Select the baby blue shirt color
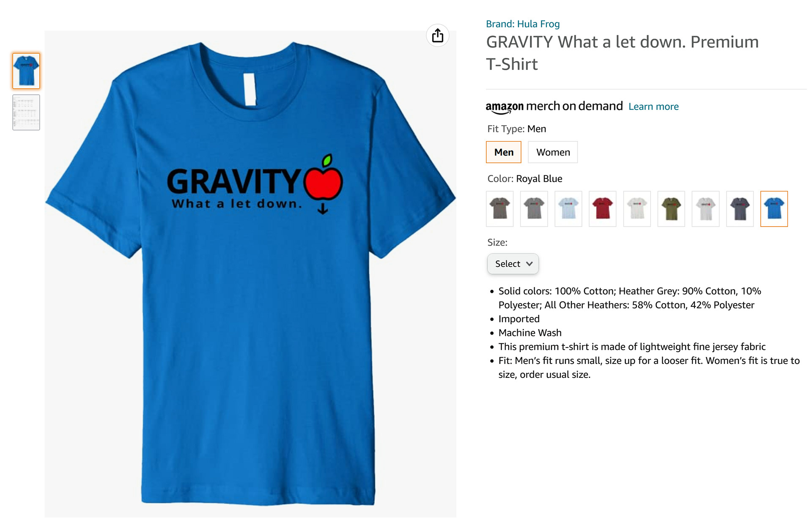Viewport: 812px width, 525px height. click(568, 209)
